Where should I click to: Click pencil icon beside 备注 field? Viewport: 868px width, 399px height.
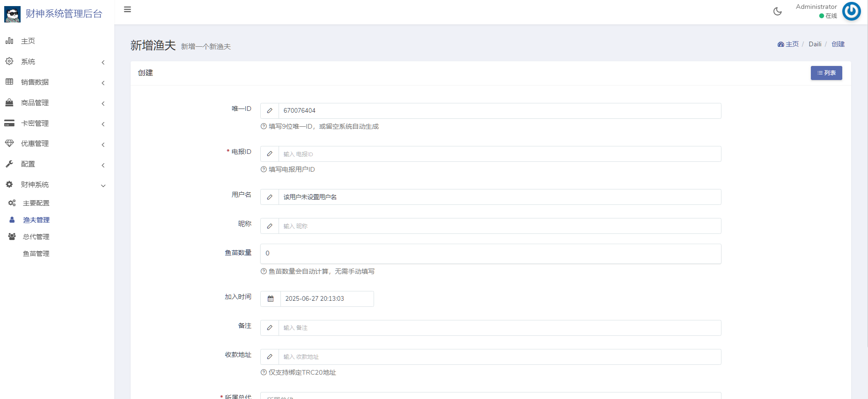pyautogui.click(x=270, y=328)
